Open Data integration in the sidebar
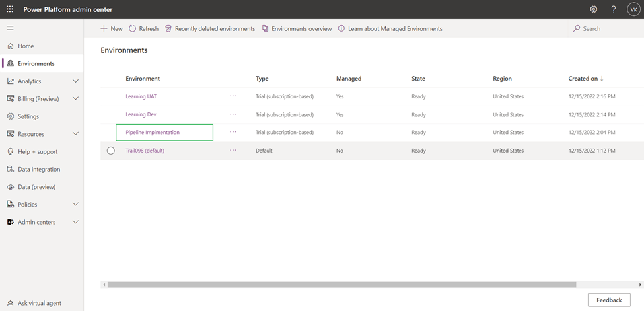 pyautogui.click(x=38, y=169)
